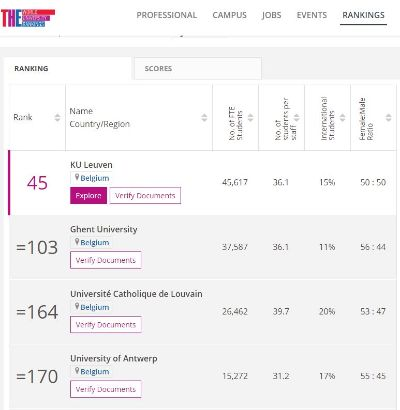Screen dimensions: 400x410
Task: Open the Events menu item
Action: coord(312,15)
